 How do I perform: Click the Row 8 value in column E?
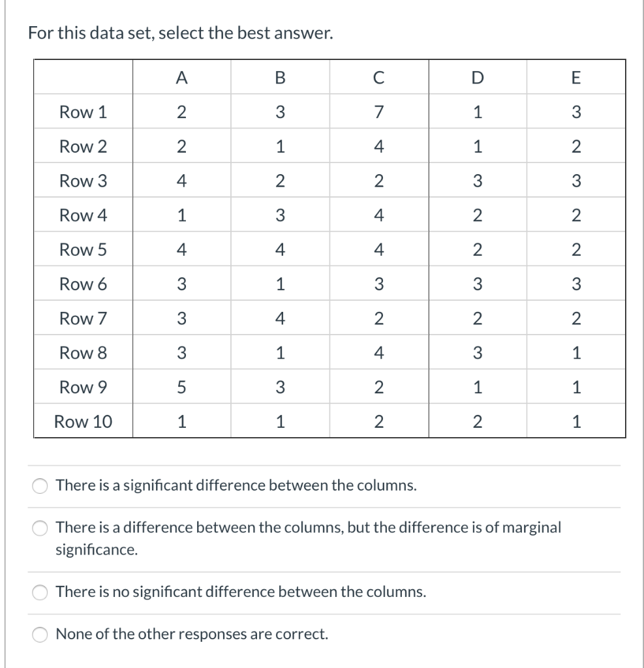[576, 352]
